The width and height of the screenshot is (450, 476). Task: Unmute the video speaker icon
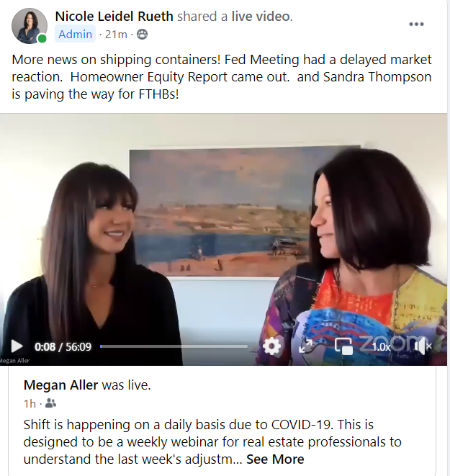tap(423, 346)
